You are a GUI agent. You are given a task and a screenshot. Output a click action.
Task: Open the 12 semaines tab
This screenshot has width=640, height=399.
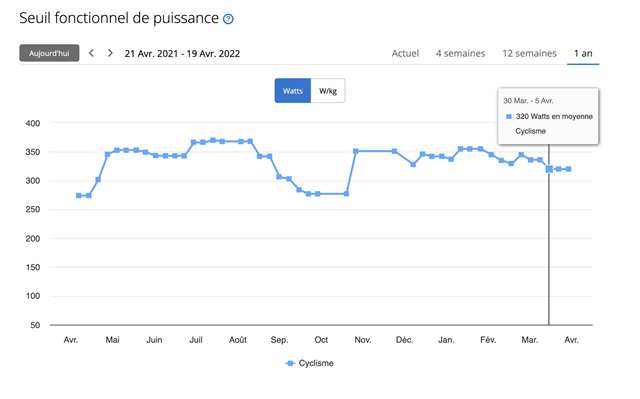coord(529,53)
